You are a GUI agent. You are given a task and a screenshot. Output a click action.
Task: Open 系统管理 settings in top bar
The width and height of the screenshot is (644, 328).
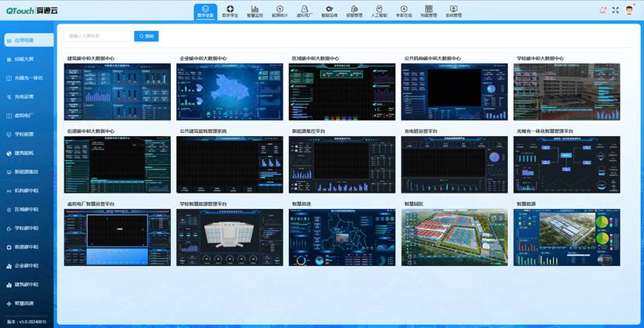pyautogui.click(x=453, y=11)
